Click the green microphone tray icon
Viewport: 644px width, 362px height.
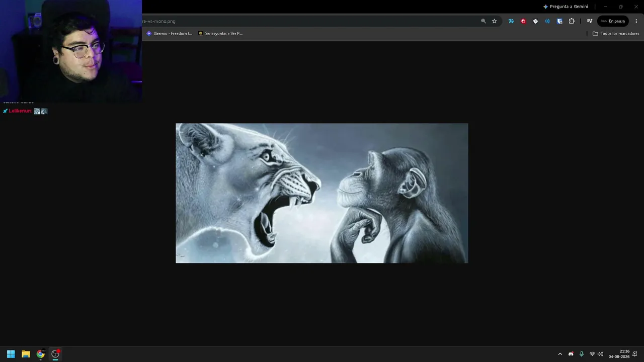point(582,354)
